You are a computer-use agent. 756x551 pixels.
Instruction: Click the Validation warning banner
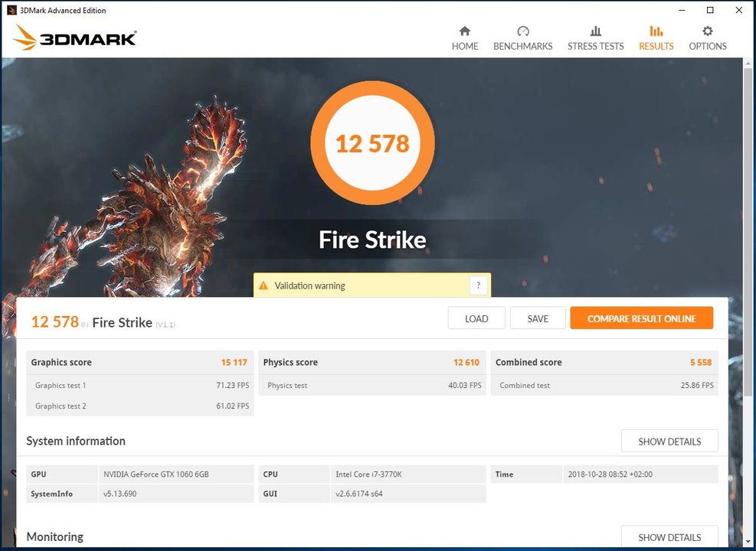click(x=372, y=285)
